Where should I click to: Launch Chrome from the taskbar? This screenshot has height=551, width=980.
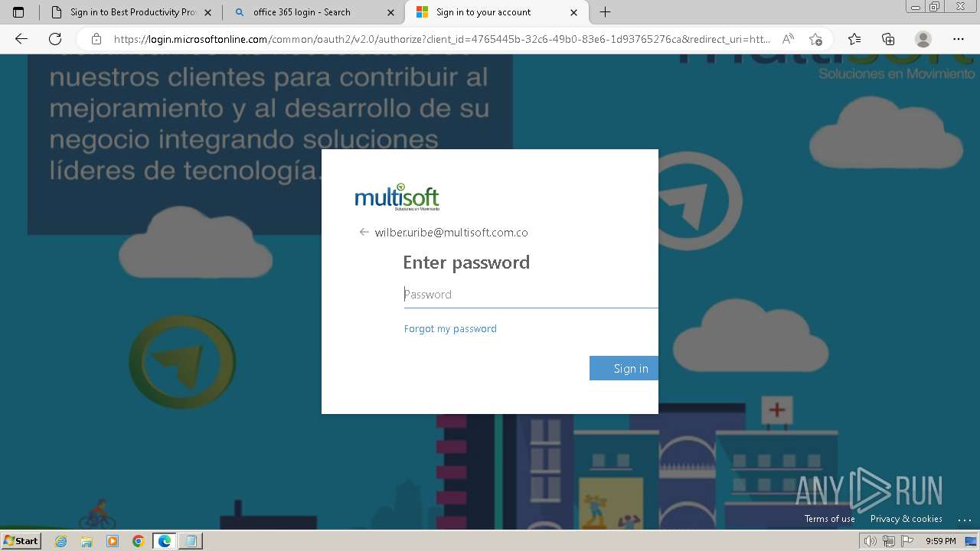139,541
